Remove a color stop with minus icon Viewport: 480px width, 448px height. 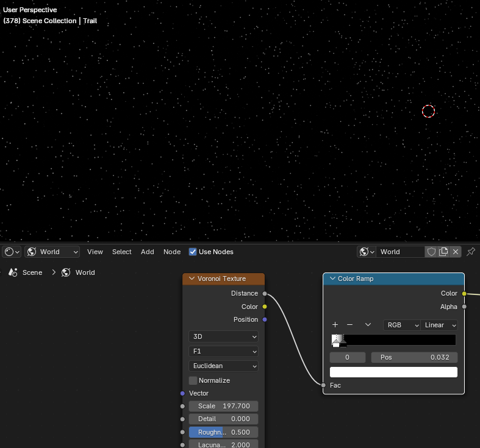pos(350,325)
